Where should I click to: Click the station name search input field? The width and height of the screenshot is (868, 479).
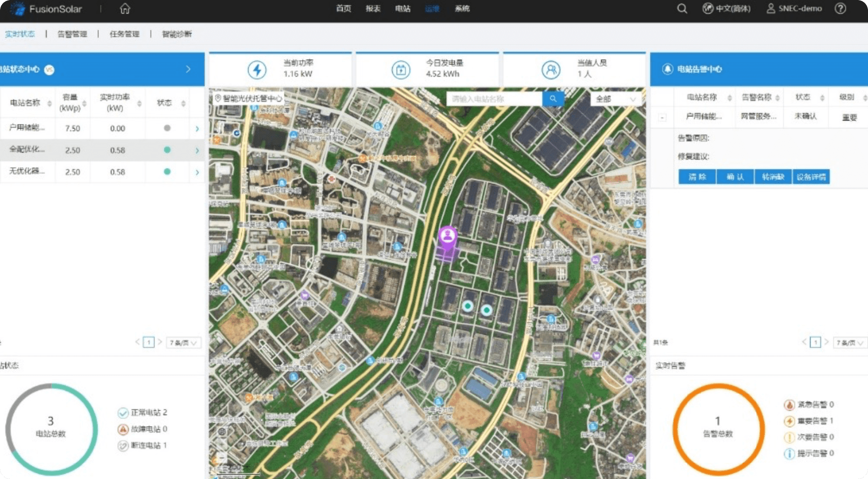(494, 99)
